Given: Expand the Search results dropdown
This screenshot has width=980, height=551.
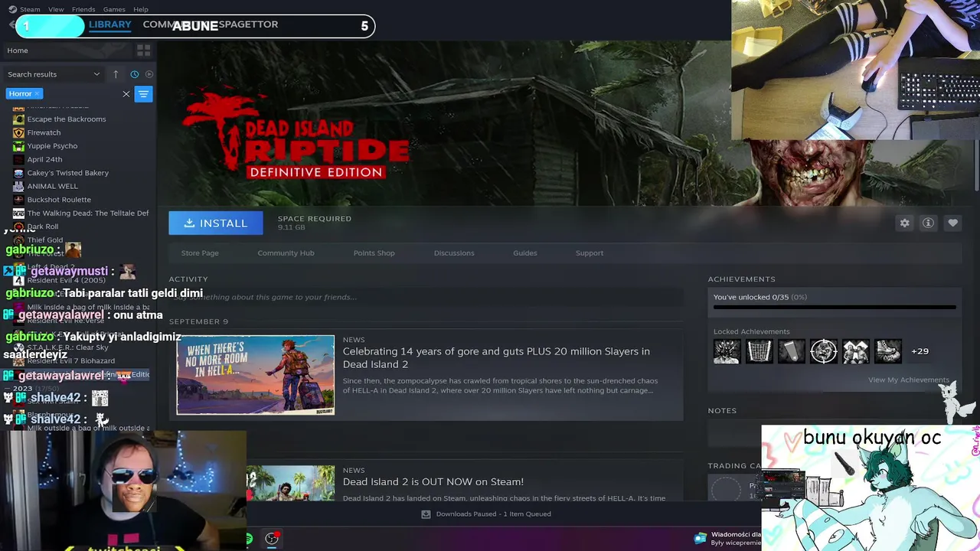Looking at the screenshot, I should coord(54,74).
